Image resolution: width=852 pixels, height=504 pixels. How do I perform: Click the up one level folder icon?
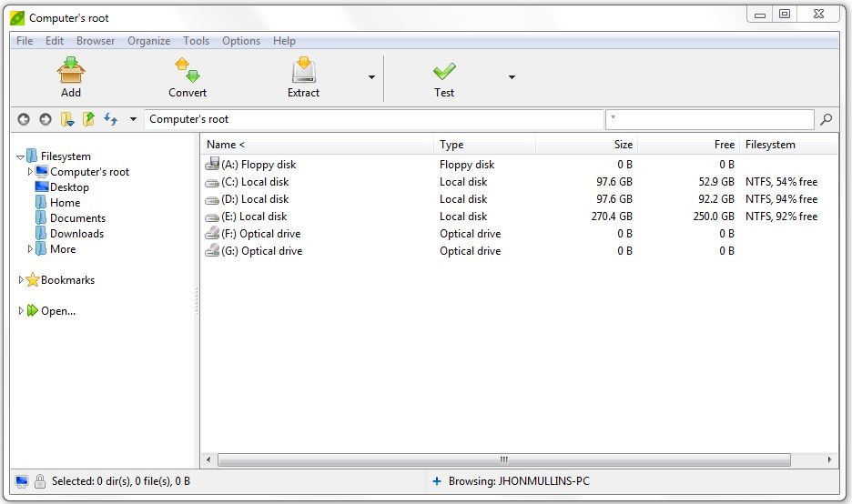pos(88,119)
